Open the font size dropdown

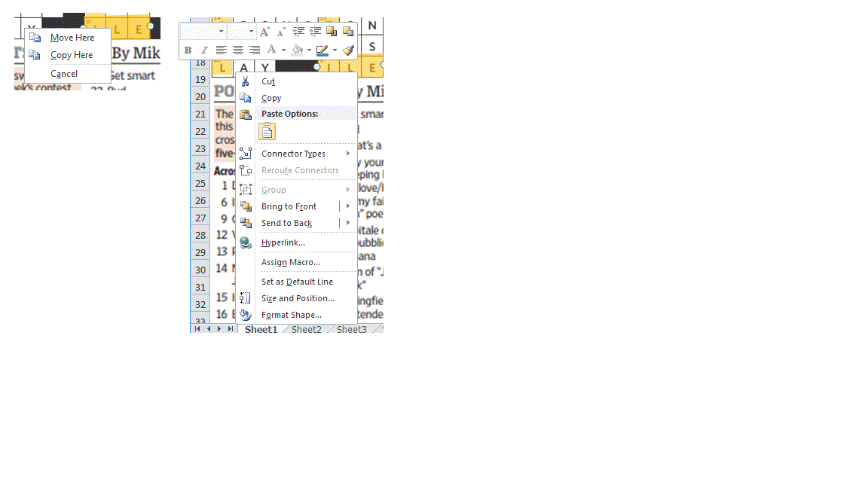[x=251, y=32]
